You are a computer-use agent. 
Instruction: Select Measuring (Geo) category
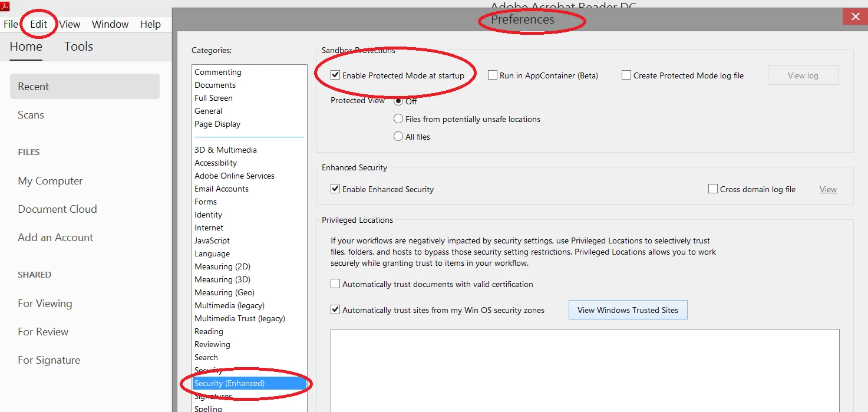(225, 292)
